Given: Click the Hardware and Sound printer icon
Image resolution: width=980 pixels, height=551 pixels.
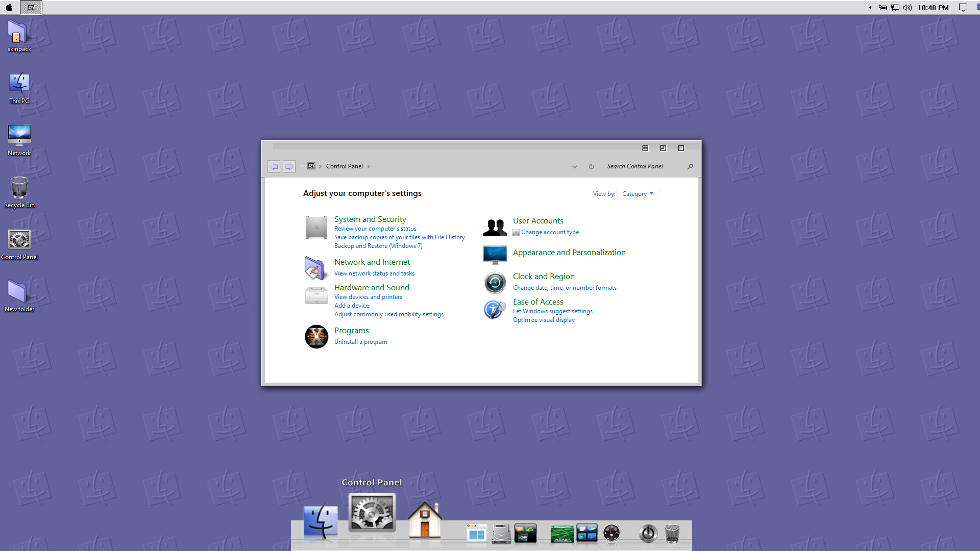Looking at the screenshot, I should pyautogui.click(x=316, y=296).
